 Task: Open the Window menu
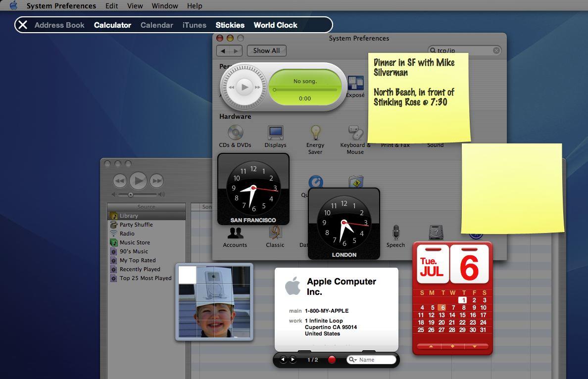(x=165, y=5)
